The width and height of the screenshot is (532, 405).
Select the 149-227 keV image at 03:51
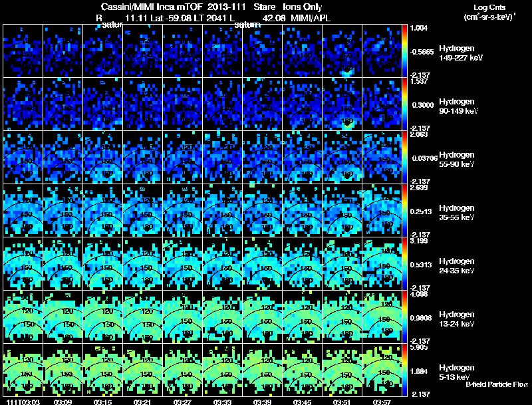[342, 51]
